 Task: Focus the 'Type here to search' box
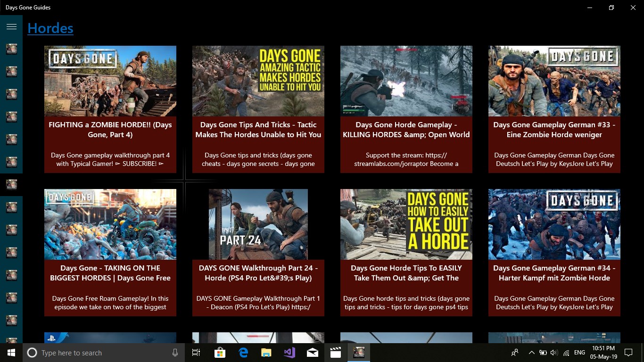point(104,353)
